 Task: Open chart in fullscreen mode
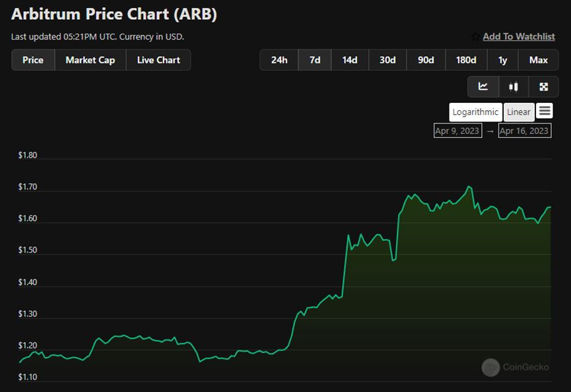tap(544, 86)
